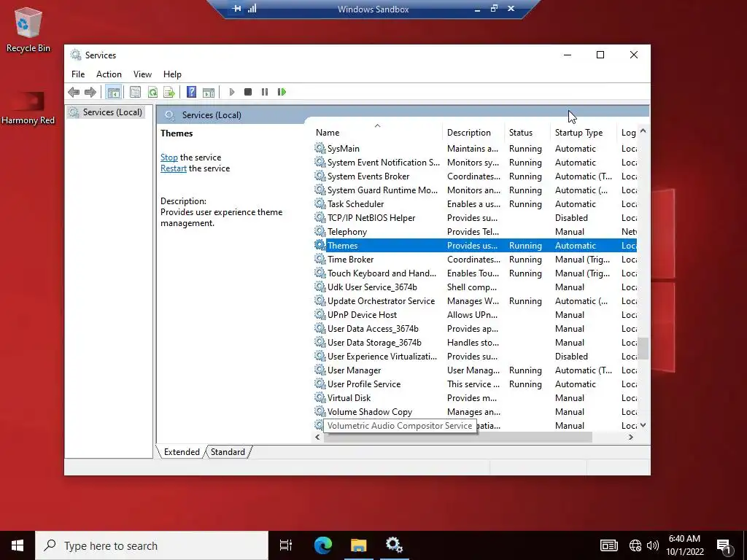This screenshot has width=747, height=560.
Task: Select the Task Scheduler service
Action: tap(475, 204)
